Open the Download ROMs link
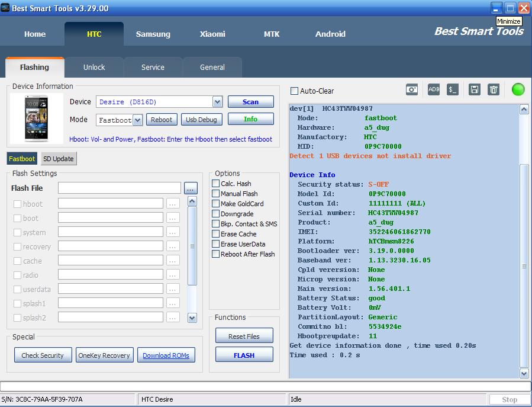The height and width of the screenshot is (407, 532). click(x=166, y=355)
